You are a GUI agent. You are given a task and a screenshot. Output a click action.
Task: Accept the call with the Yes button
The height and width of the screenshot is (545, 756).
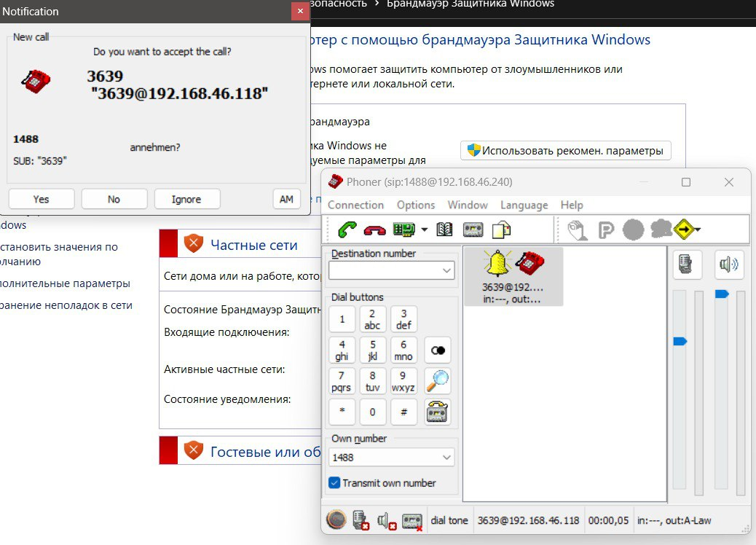[x=42, y=199]
